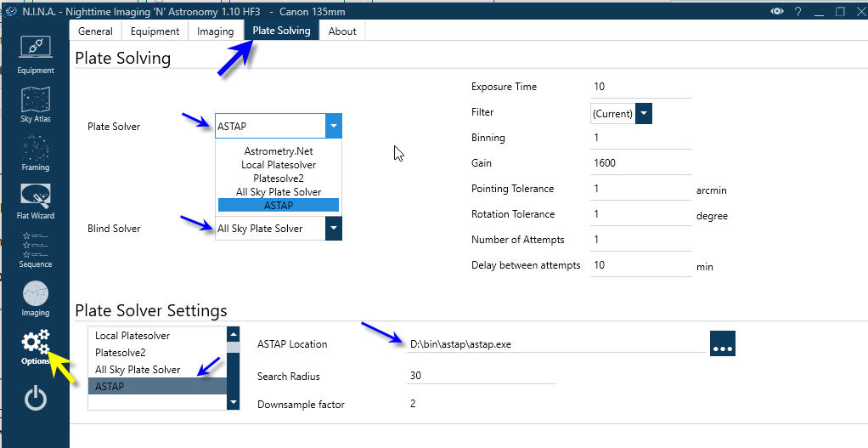Go to the Framing assistant
868x448 pixels.
click(35, 153)
